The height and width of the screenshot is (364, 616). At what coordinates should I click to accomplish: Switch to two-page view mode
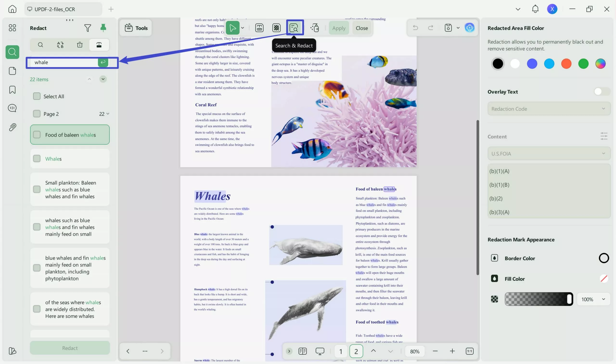(302, 351)
